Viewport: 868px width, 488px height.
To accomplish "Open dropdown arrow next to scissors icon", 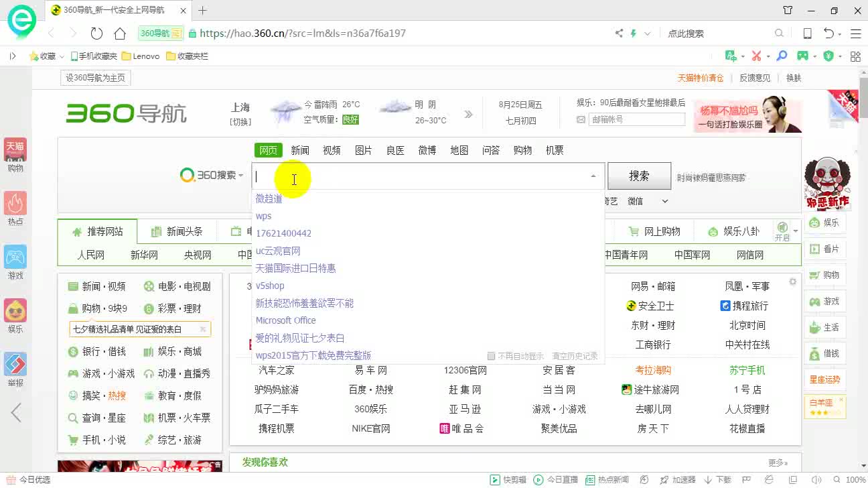I will click(x=767, y=56).
